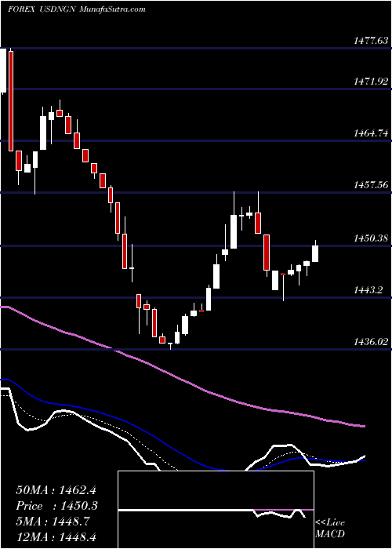Click the FOREX USDNGN MunafaSutra.com title
Screen dimensions: 392x549
77,9
